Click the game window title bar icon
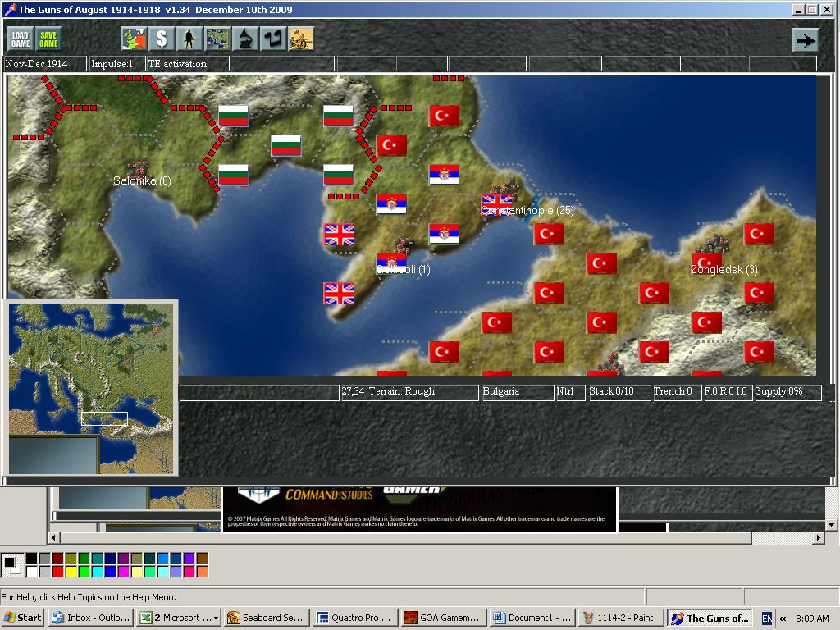 pyautogui.click(x=10, y=10)
